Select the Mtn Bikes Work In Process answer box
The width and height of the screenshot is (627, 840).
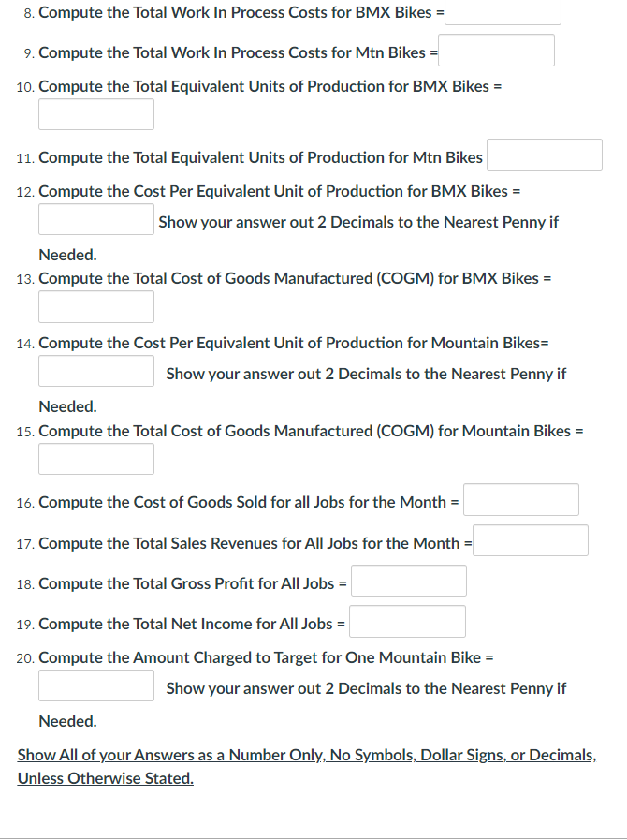[x=496, y=50]
